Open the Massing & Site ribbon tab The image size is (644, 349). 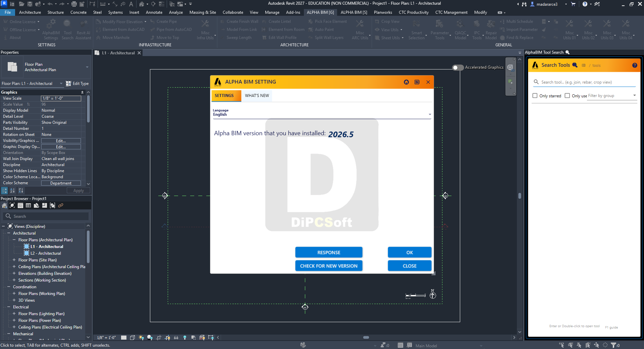click(x=203, y=12)
